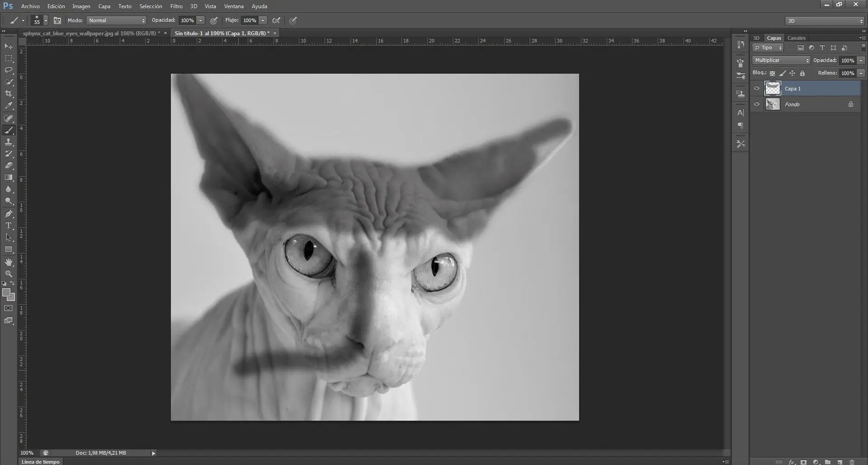This screenshot has height=465, width=868.
Task: Select the Zoom tool
Action: (9, 274)
